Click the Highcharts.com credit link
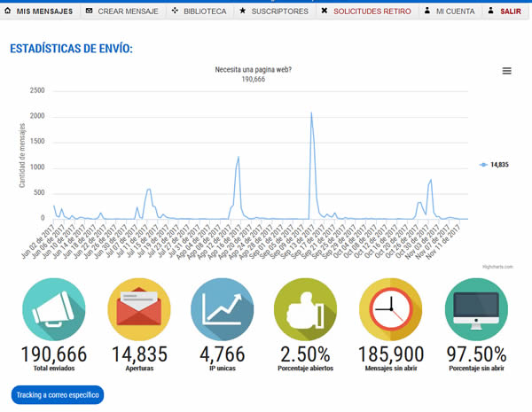 pyautogui.click(x=497, y=267)
